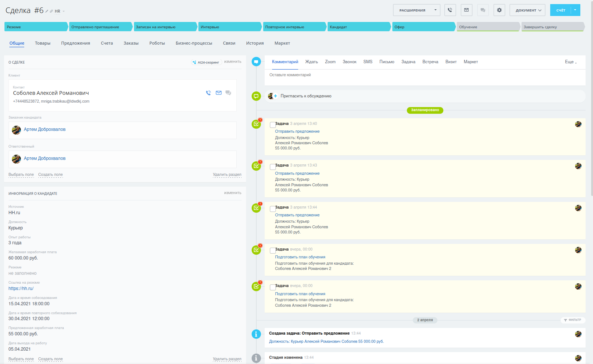The width and height of the screenshot is (593, 364).
Task: Open the Бизнес-процессы tab
Action: [x=194, y=43]
